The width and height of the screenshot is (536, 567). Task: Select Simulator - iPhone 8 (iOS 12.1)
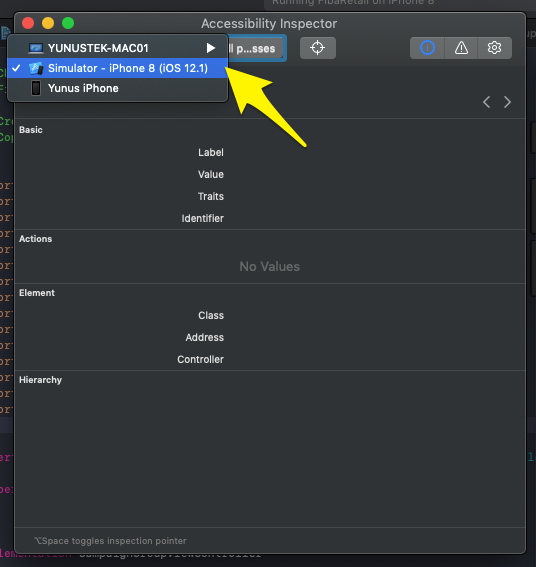click(x=118, y=68)
